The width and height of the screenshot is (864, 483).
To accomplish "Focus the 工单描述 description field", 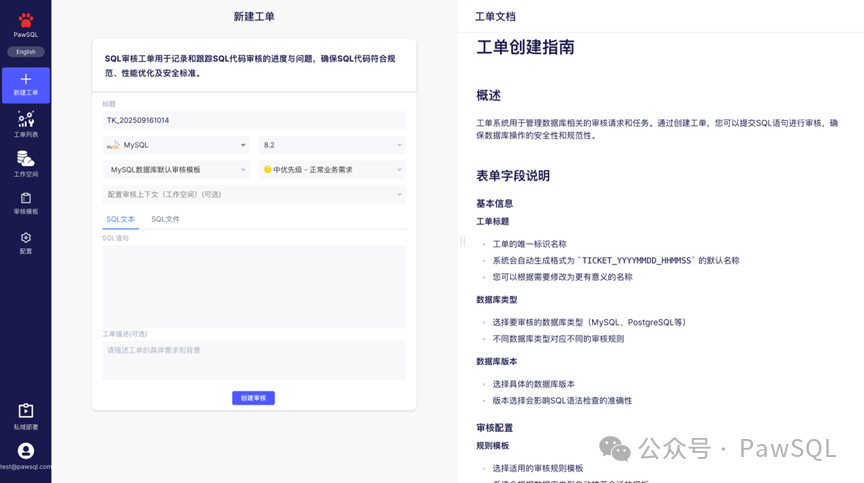I will point(254,360).
